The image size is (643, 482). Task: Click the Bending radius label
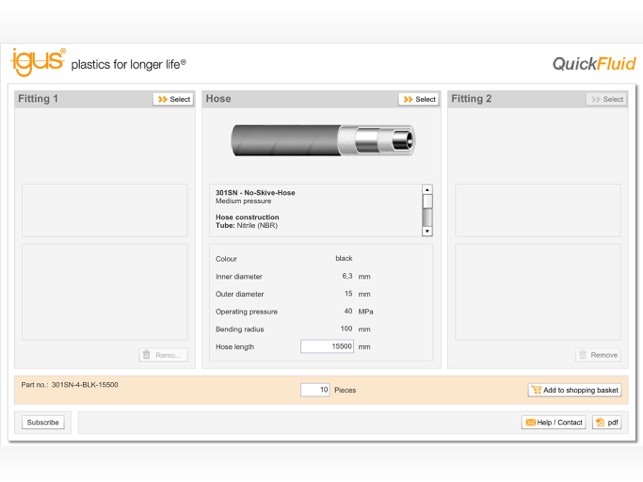(x=240, y=329)
